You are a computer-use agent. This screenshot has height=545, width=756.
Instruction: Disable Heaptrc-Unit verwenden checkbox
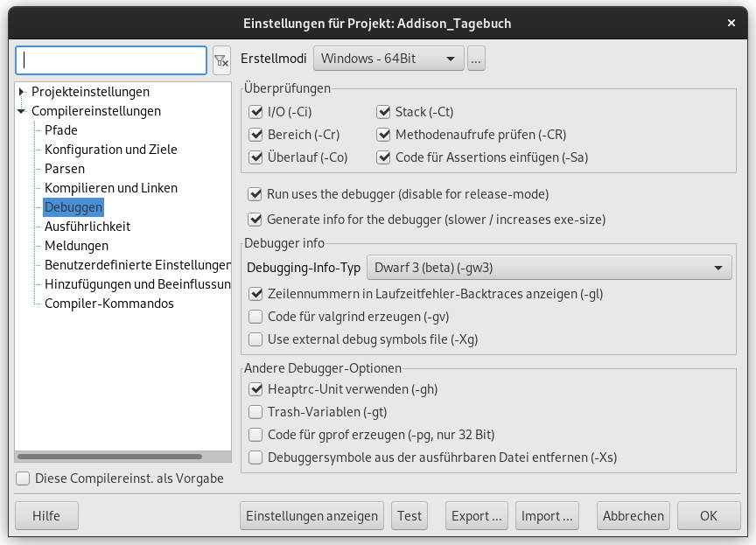coord(256,389)
